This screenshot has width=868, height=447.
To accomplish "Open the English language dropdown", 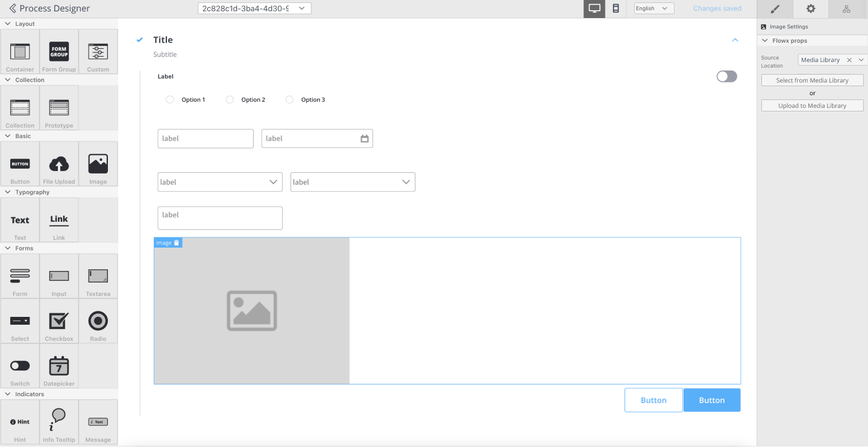I will tap(654, 8).
